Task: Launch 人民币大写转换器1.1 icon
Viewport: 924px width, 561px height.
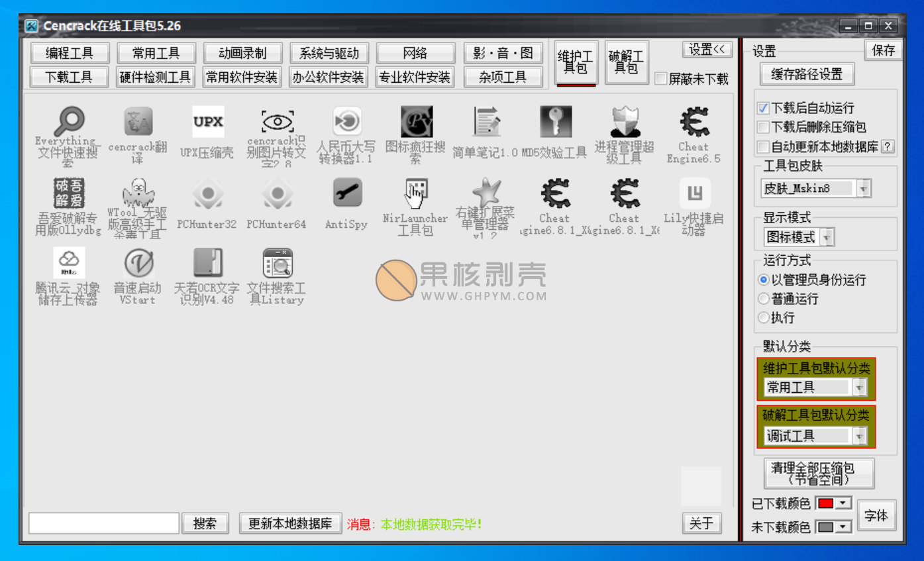Action: [x=346, y=122]
